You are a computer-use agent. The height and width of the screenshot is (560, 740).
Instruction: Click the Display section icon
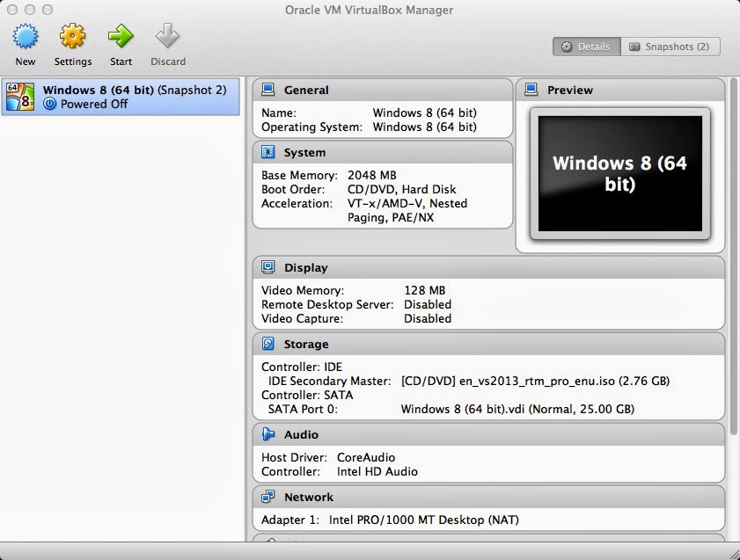[x=268, y=267]
